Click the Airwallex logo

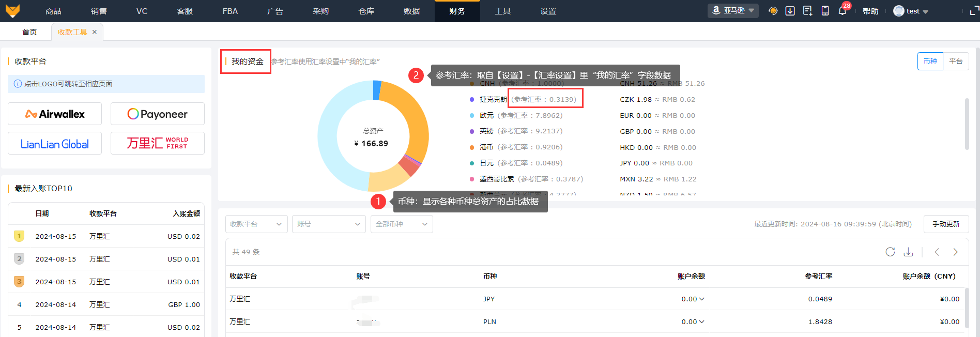55,114
